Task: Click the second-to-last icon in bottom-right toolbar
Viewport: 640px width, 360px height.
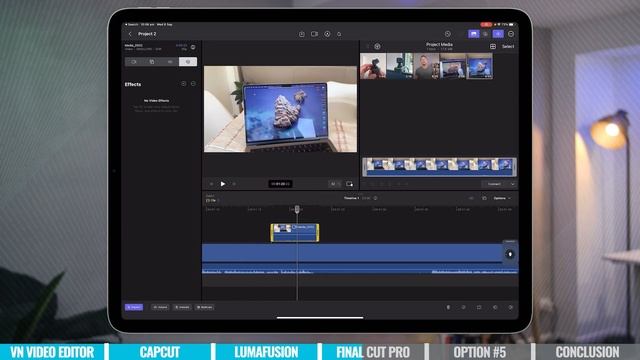Action: point(495,307)
